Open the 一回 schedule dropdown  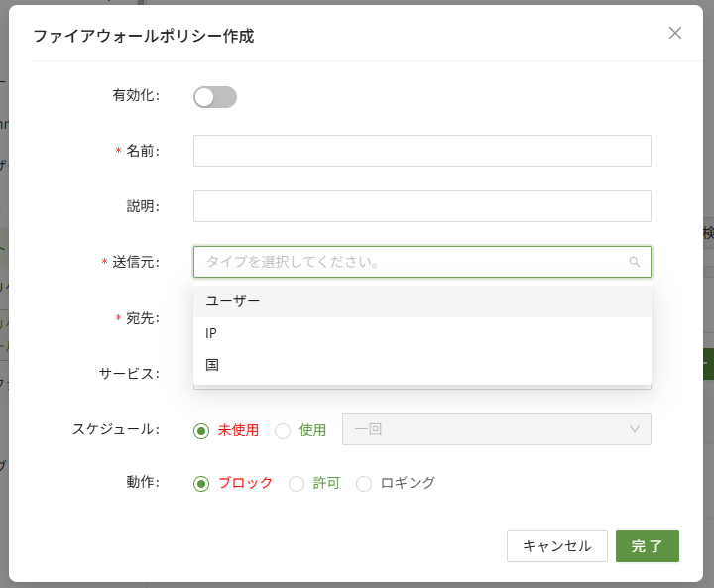tap(496, 429)
